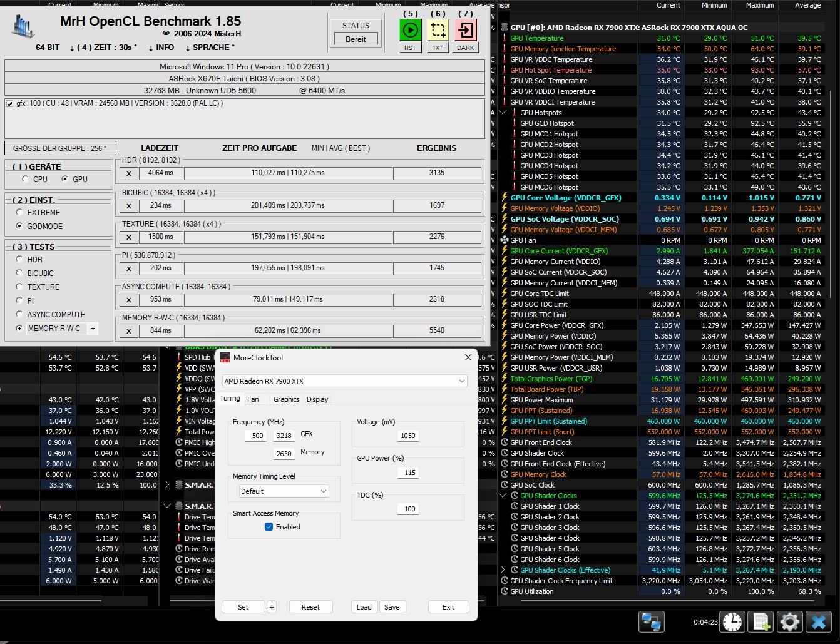Screen dimensions: 840x644
Task: Click thermometer icon beside GPU Hot Spot Temperature
Action: click(505, 70)
